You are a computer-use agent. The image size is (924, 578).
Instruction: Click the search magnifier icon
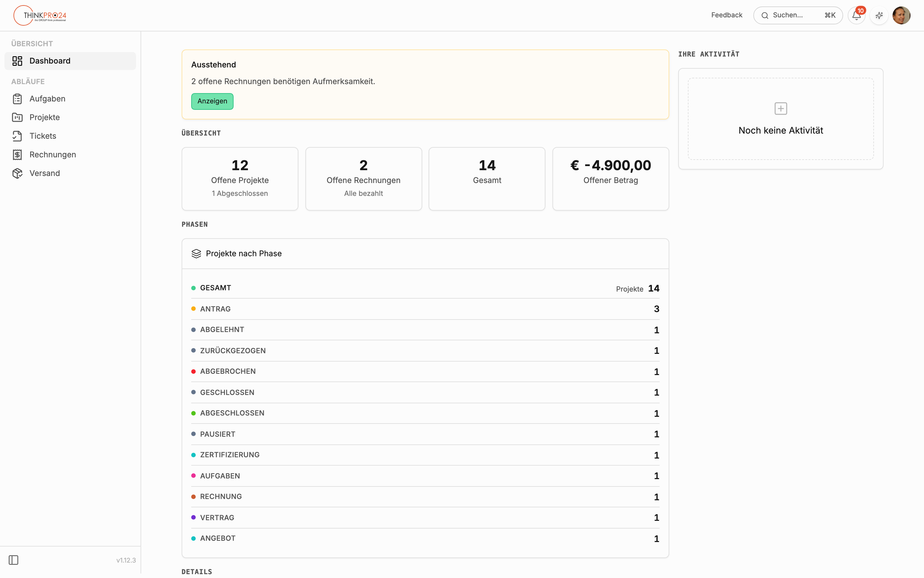765,15
